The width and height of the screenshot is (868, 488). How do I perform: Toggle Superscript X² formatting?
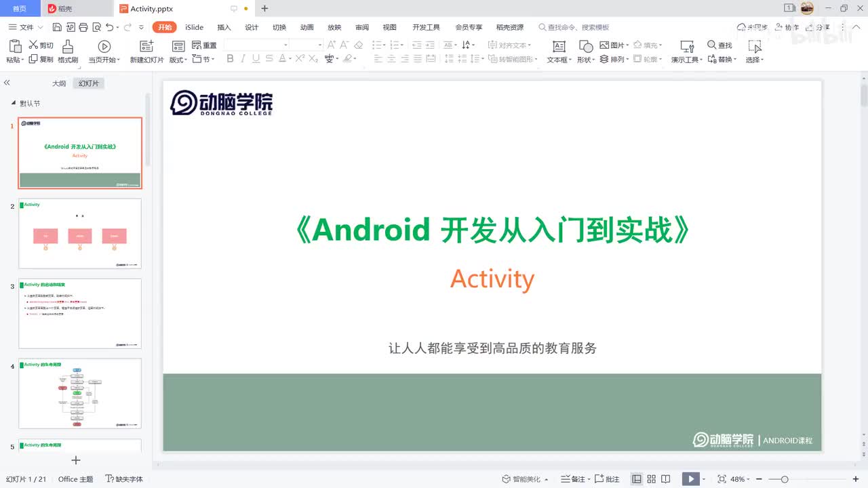(300, 59)
